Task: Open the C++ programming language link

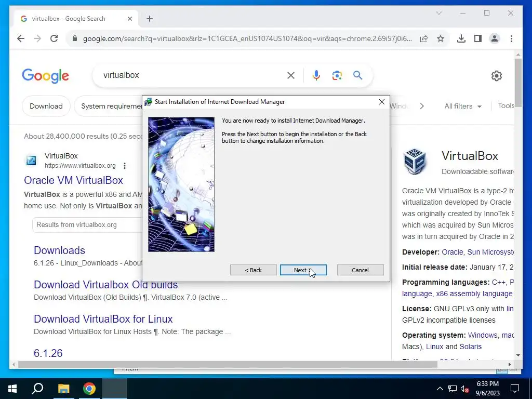Action: pos(499,282)
